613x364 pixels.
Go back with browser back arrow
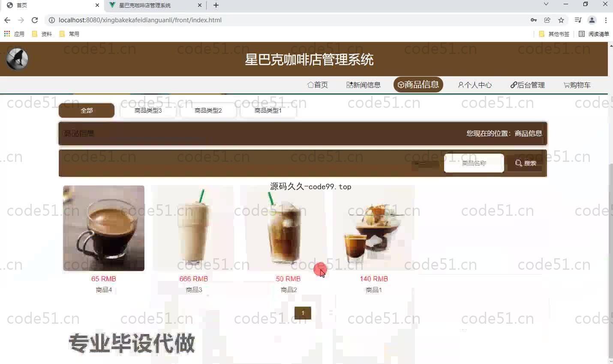(7, 20)
